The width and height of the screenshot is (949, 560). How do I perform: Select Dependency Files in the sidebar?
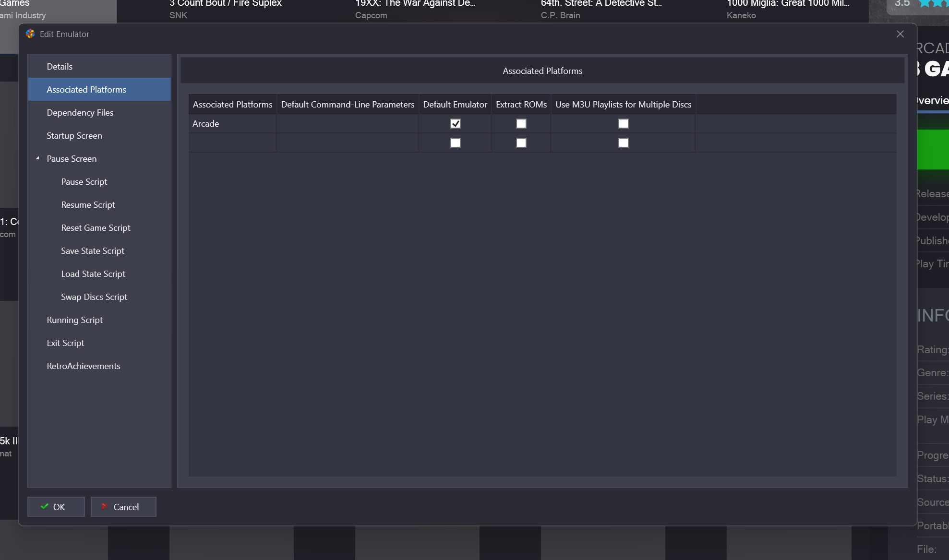(x=80, y=113)
